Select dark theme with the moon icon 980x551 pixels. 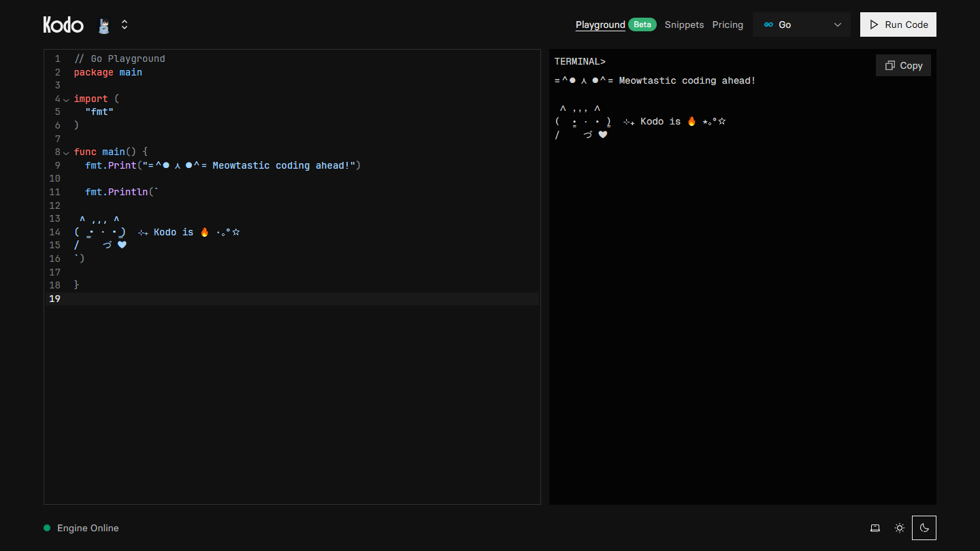924,528
